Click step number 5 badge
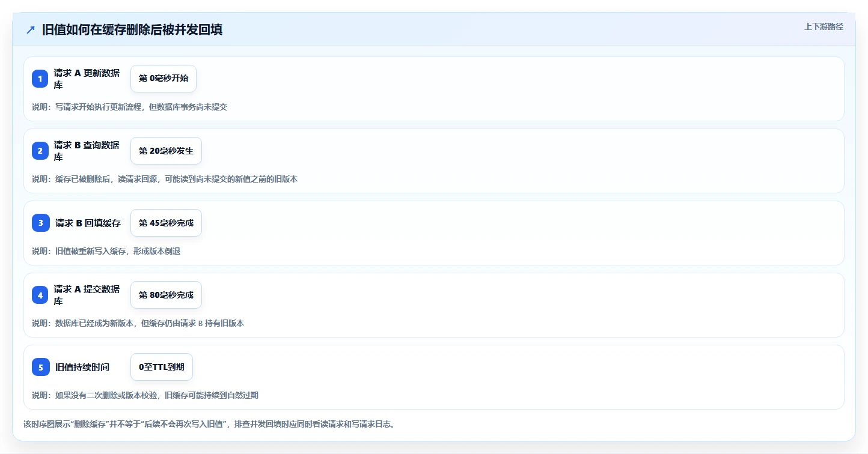The image size is (868, 454). coord(41,367)
